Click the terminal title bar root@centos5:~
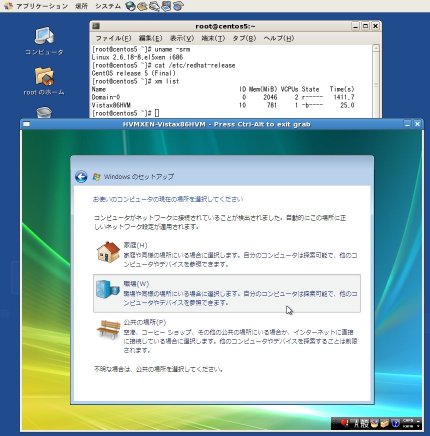This screenshot has width=430, height=436. click(225, 26)
